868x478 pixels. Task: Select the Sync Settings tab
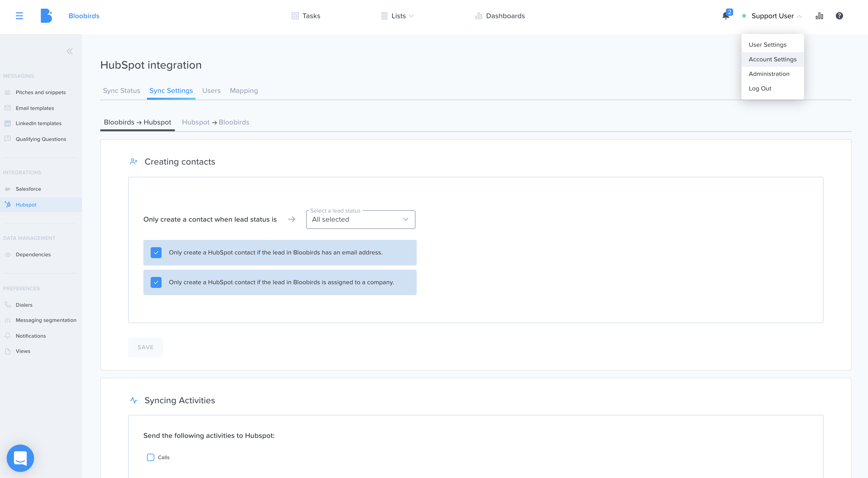171,90
